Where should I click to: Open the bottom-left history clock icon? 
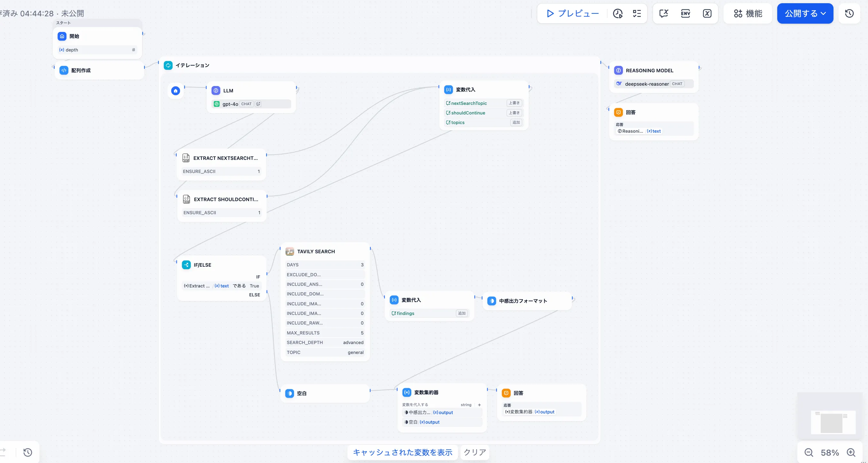[27, 452]
